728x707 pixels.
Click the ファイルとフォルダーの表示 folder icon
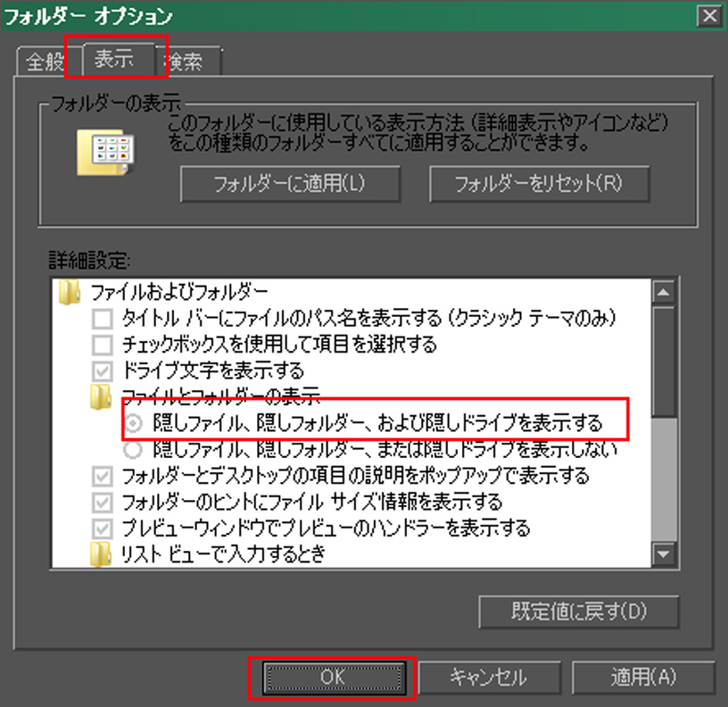click(x=101, y=396)
